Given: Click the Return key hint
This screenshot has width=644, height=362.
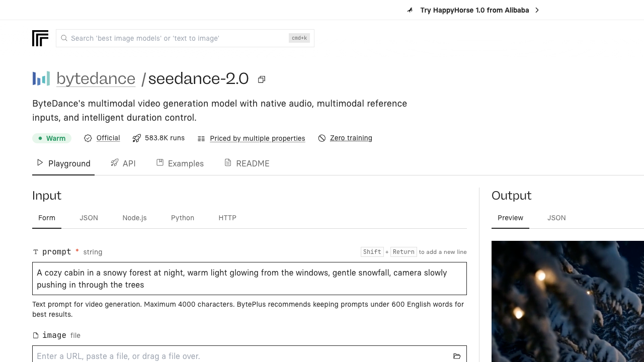Looking at the screenshot, I should (x=404, y=252).
